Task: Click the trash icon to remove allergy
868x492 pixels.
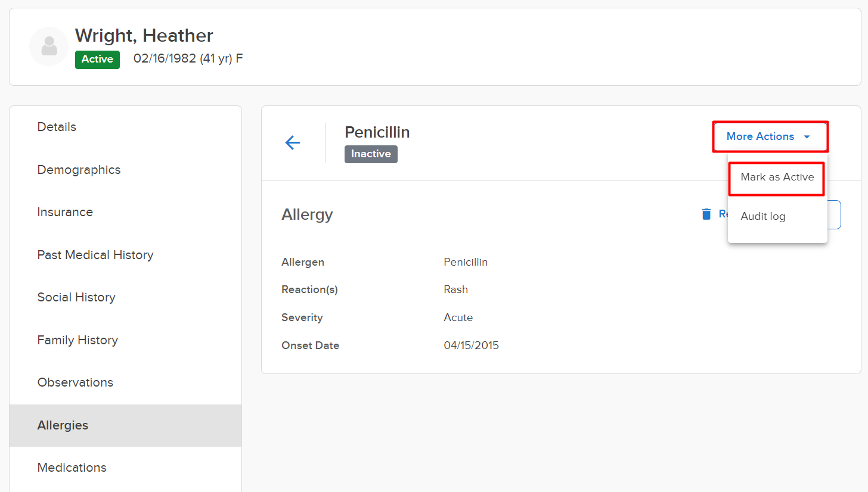Action: coord(706,214)
